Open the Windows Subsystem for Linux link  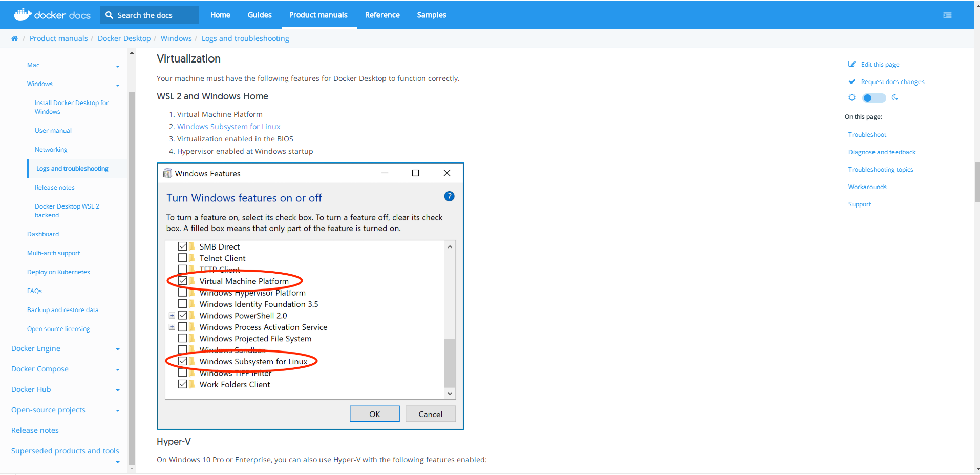(x=228, y=126)
